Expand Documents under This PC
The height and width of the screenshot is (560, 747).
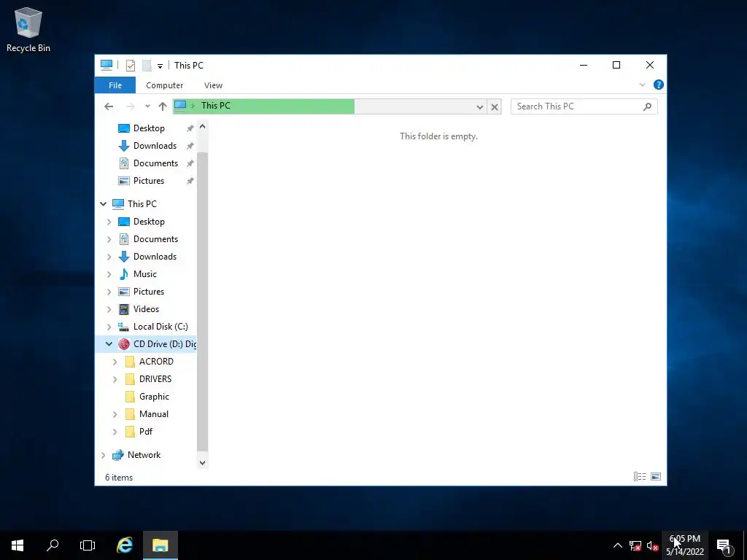[x=109, y=239]
